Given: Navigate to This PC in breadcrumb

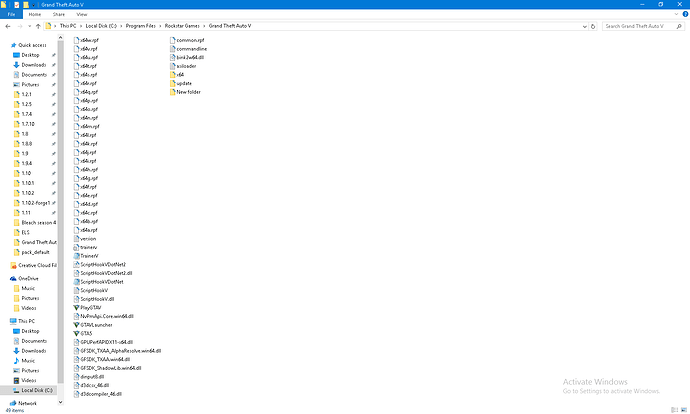Looking at the screenshot, I should click(68, 26).
